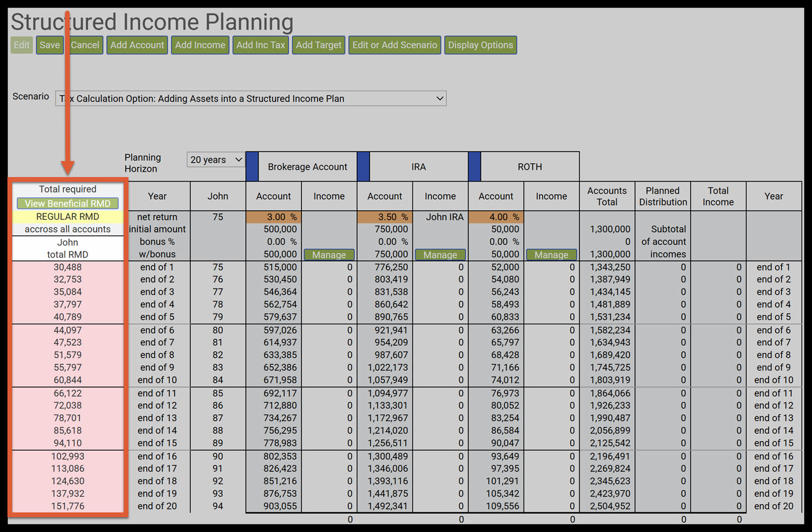Open Display Options
This screenshot has width=812, height=532.
point(481,45)
